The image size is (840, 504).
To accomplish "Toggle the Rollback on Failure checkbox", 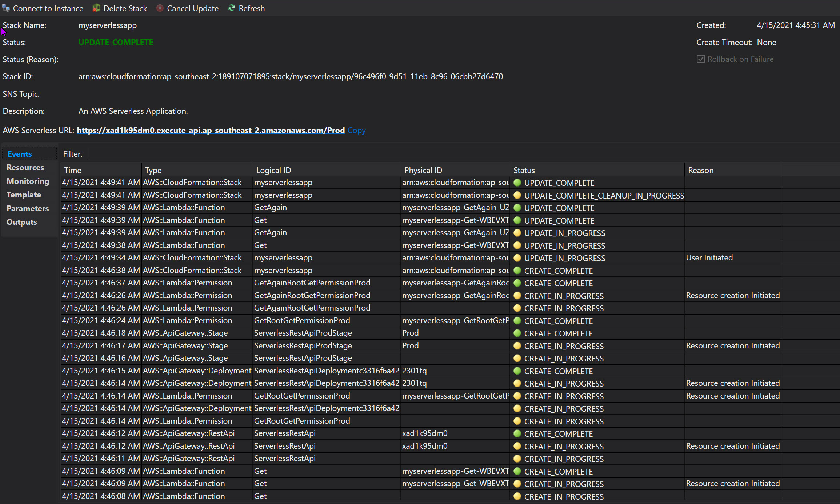I will [x=701, y=59].
